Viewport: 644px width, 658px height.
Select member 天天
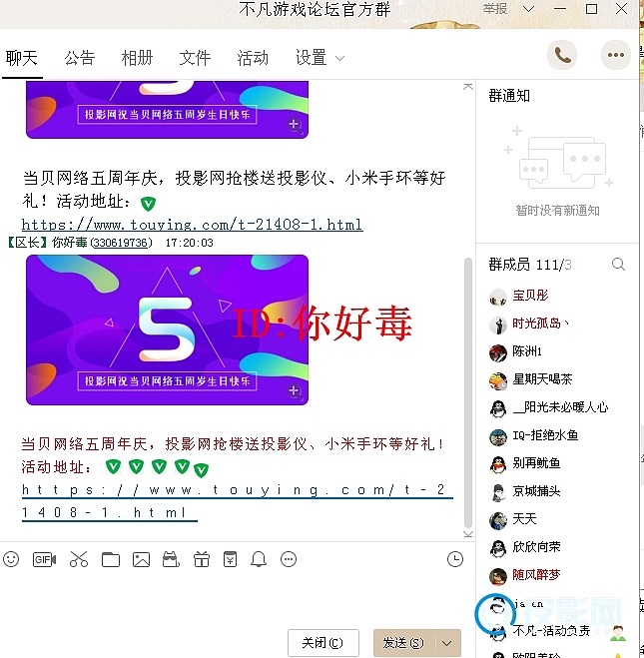tap(524, 519)
